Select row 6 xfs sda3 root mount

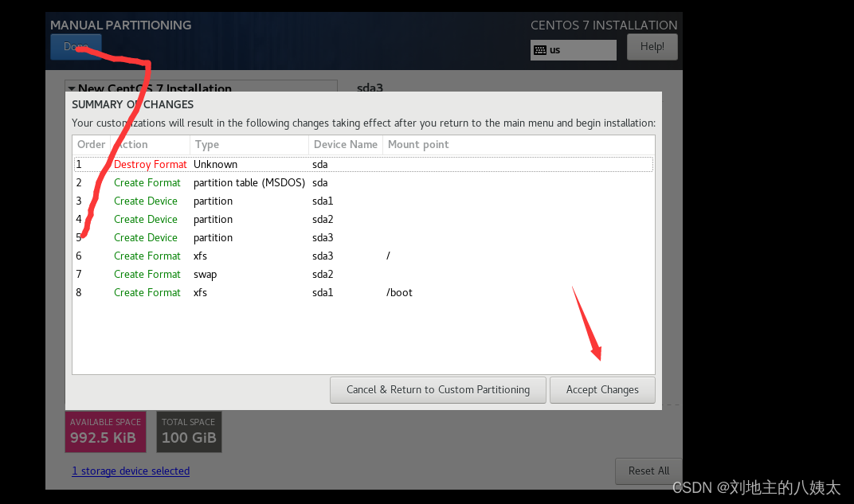click(363, 256)
